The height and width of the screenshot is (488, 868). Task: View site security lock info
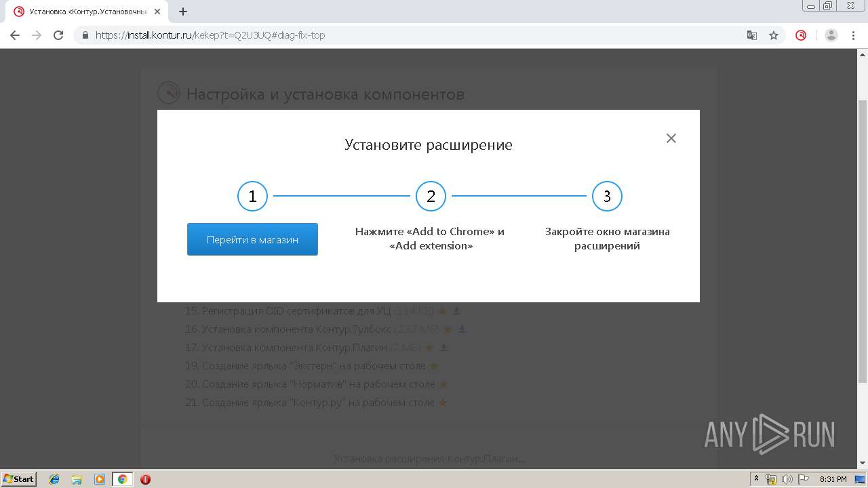(85, 35)
